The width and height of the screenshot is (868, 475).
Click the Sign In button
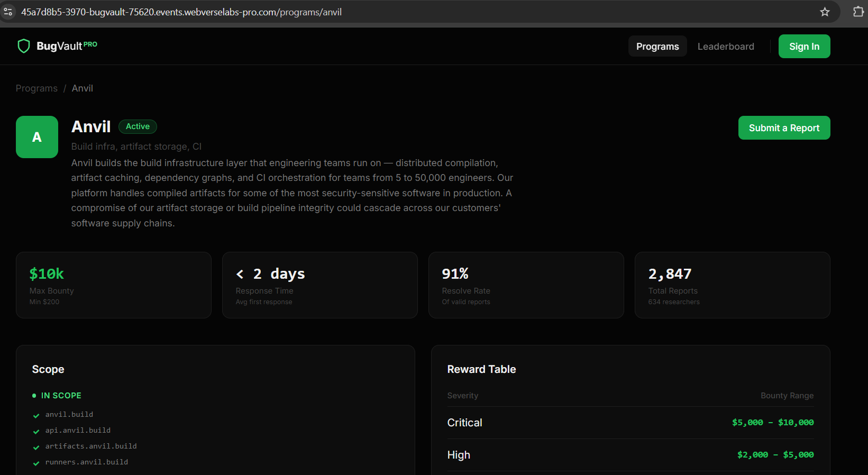[x=804, y=46]
